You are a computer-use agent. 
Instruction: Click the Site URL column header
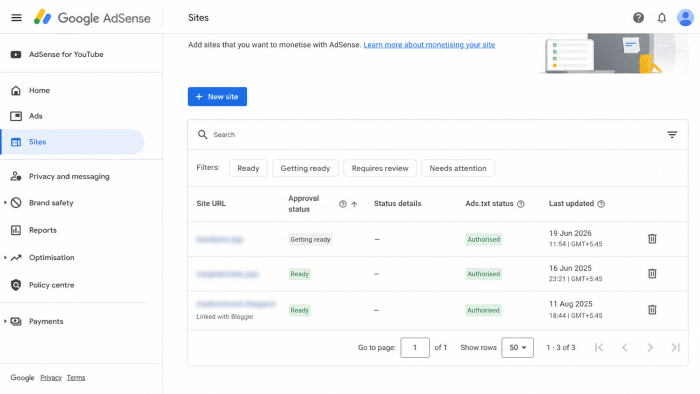click(211, 203)
